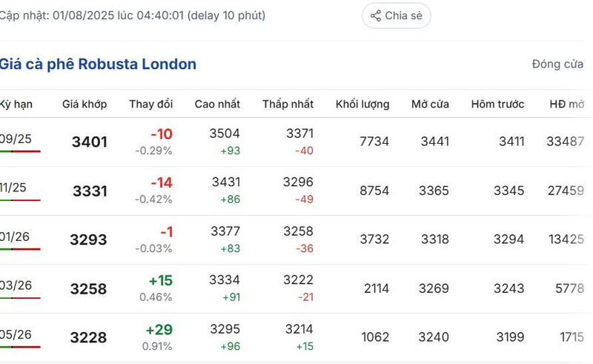Viewport: 593px width, 364px height.
Task: Open Giá cà phê Robusta London heading
Action: click(98, 64)
